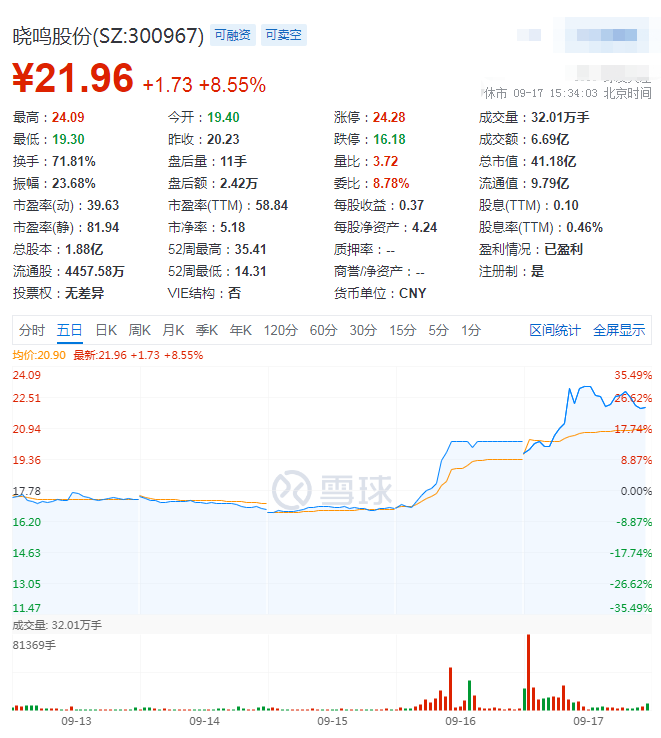Click the 总市值 value 41.18亿
This screenshot has width=661, height=738.
coord(554,161)
